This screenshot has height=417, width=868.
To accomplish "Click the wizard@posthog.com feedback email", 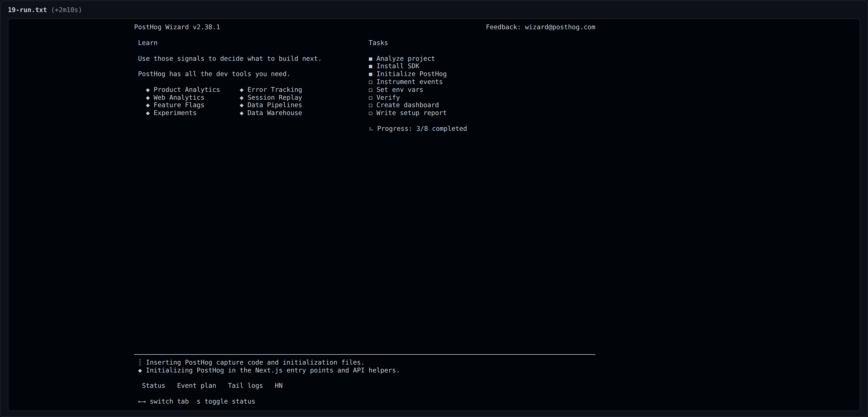I will click(x=560, y=27).
